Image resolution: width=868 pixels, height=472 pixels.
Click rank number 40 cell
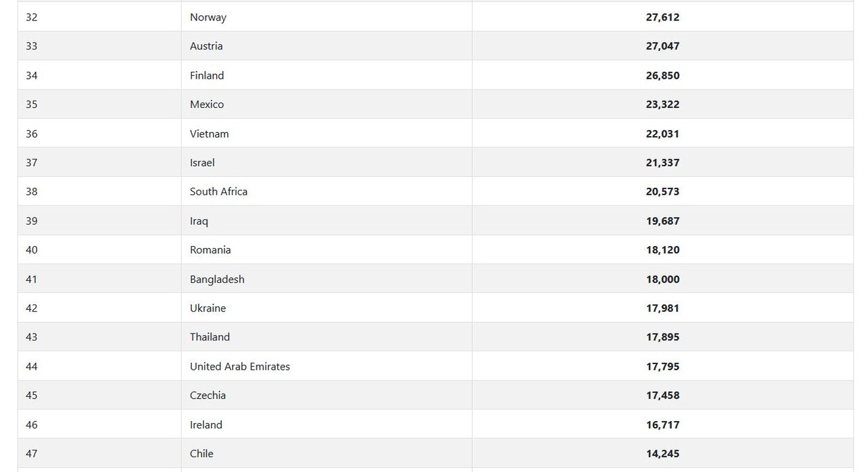pyautogui.click(x=32, y=250)
